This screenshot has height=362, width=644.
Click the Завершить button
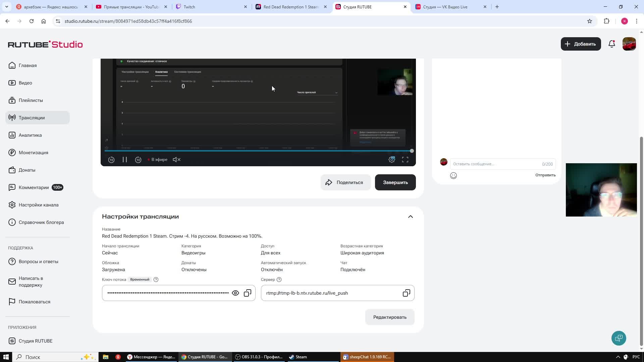[395, 182]
